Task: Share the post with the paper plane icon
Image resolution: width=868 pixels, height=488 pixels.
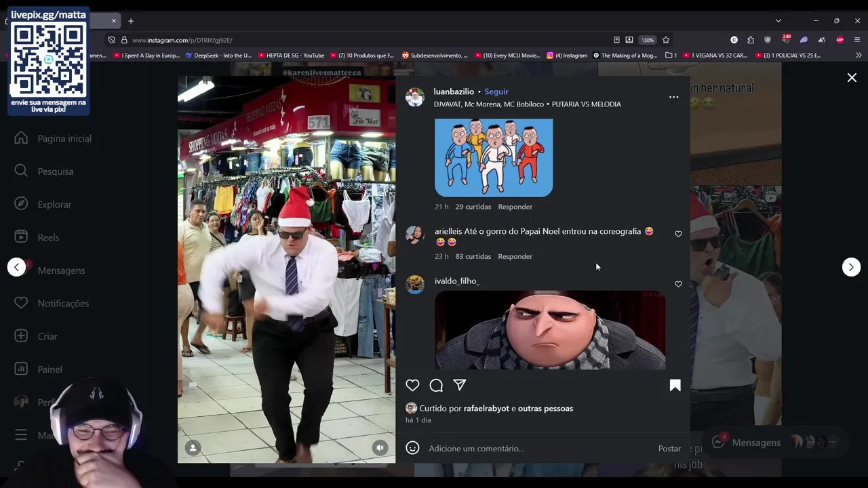Action: 460,385
